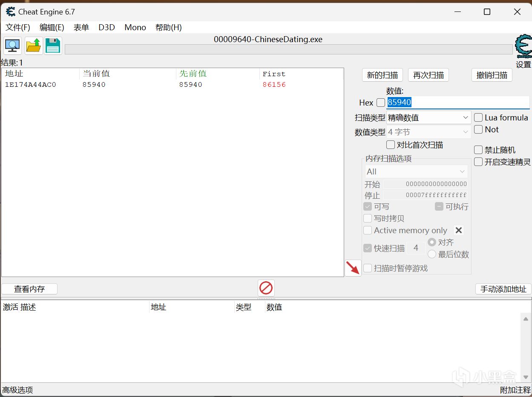Enable the Lua formula checkbox

[x=478, y=117]
